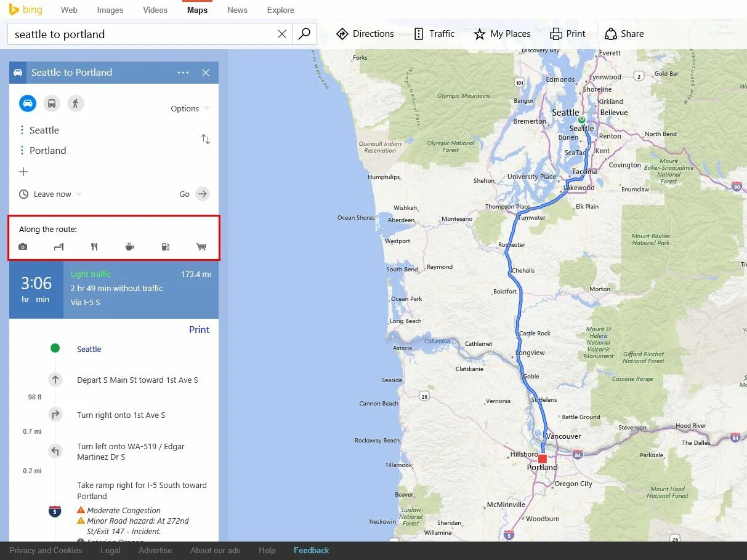Show hotels bed icon along route
The width and height of the screenshot is (747, 560).
click(59, 247)
